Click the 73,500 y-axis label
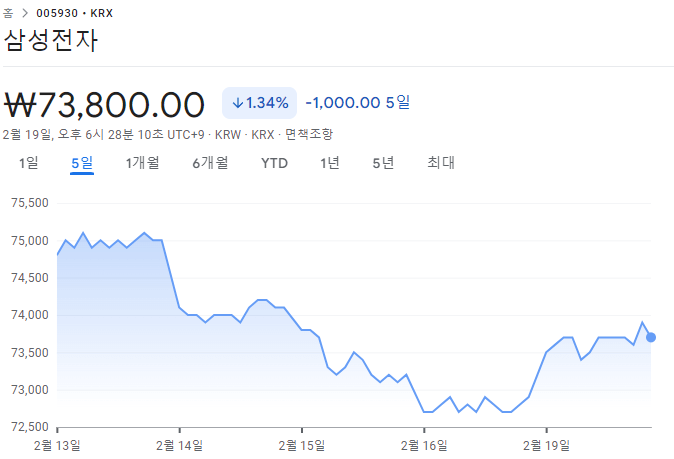This screenshot has height=459, width=674. point(30,353)
